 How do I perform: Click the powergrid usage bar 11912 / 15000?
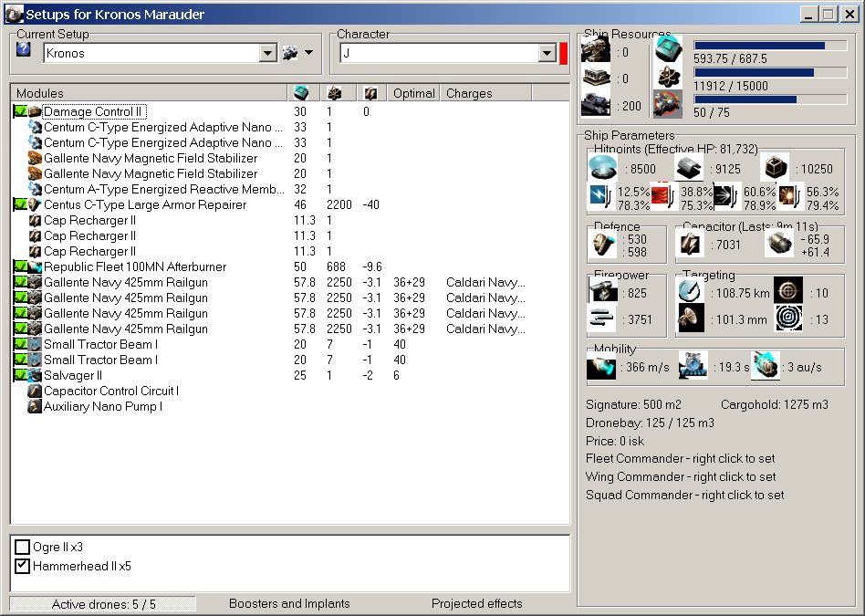[x=770, y=72]
